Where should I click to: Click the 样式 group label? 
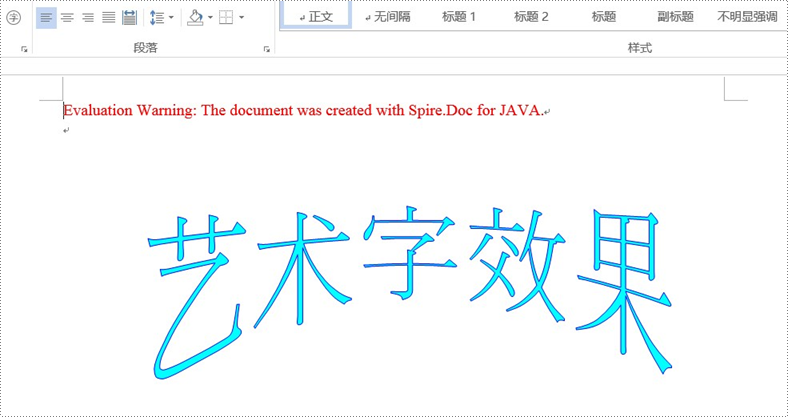pyautogui.click(x=640, y=48)
